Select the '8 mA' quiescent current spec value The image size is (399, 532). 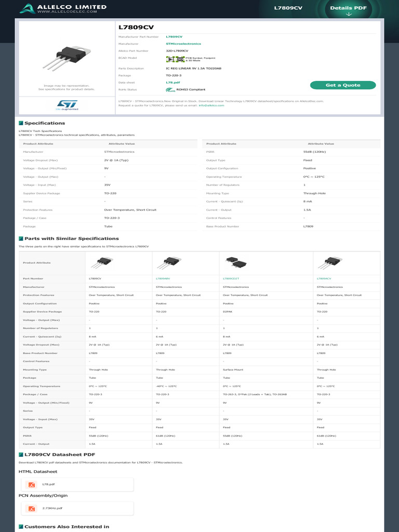(x=308, y=202)
